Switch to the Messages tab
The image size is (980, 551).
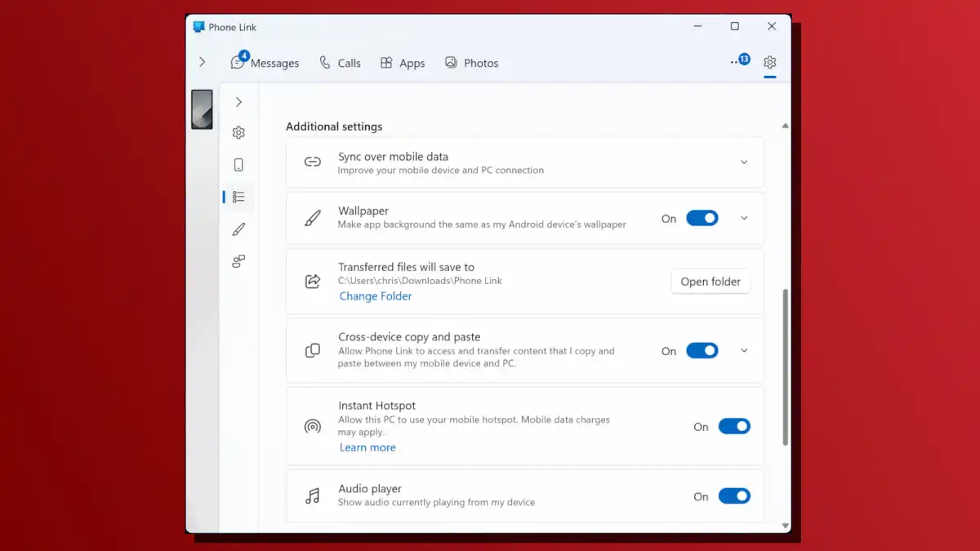[265, 63]
